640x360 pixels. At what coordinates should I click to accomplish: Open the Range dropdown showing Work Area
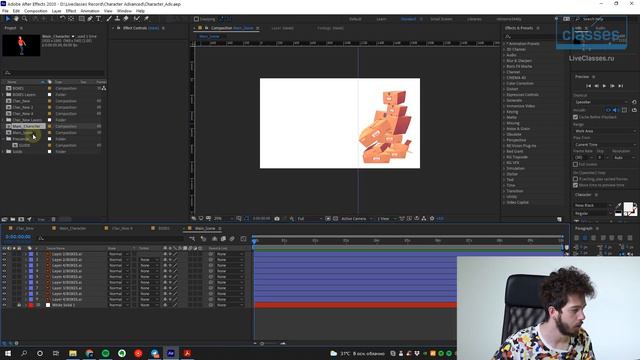[604, 131]
